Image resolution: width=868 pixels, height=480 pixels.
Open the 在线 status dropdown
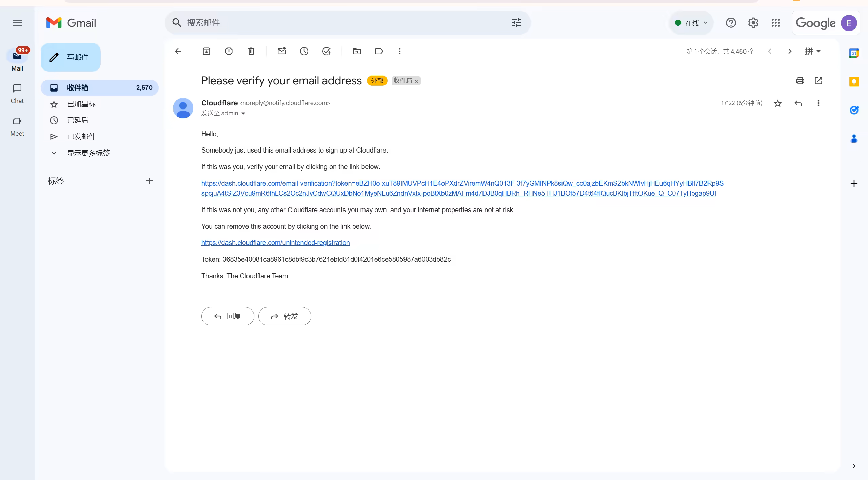(691, 23)
